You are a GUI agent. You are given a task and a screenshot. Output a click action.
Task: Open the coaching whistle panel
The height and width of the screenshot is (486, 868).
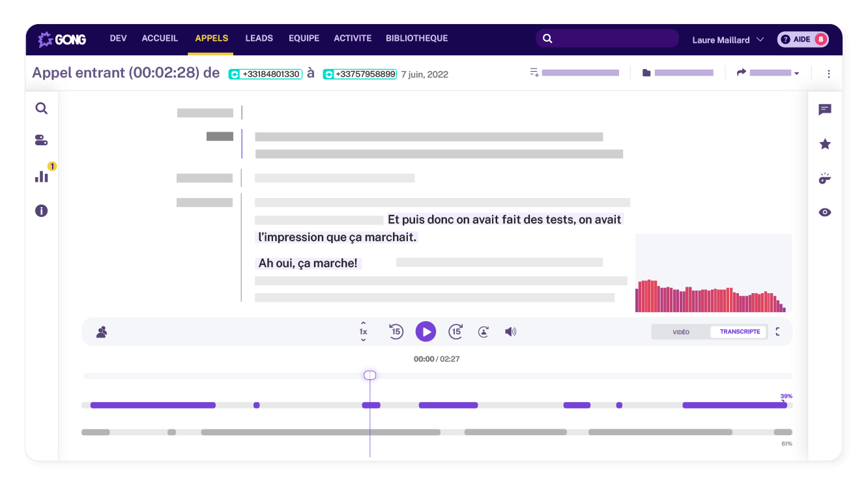coord(825,178)
